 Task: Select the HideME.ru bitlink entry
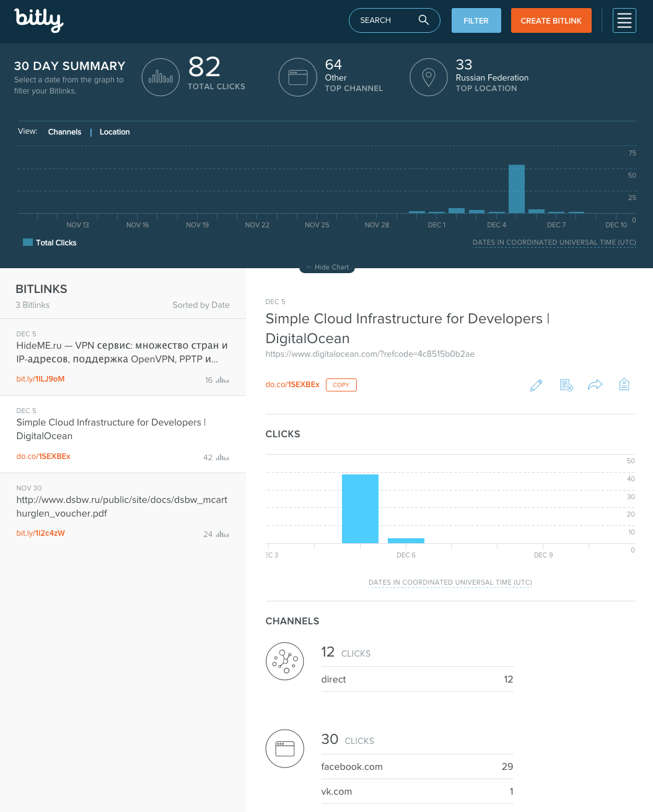pos(123,357)
